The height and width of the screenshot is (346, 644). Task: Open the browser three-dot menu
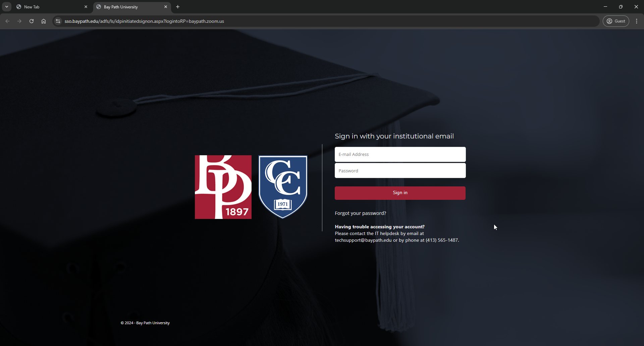point(637,21)
